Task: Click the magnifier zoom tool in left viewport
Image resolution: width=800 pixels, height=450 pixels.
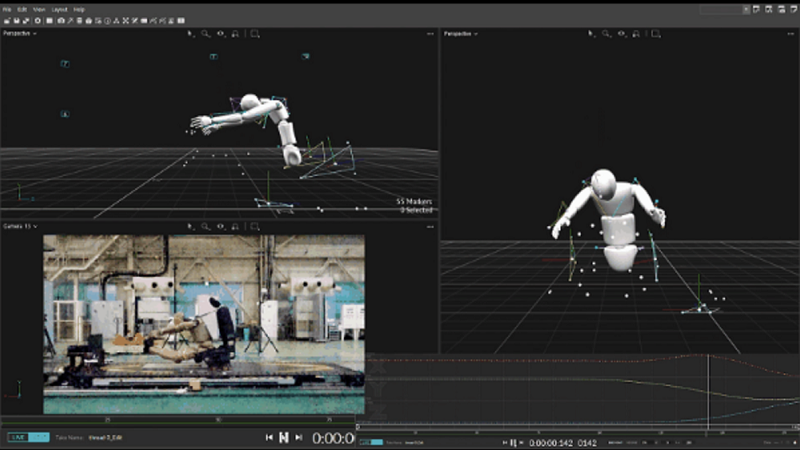Action: tap(205, 33)
